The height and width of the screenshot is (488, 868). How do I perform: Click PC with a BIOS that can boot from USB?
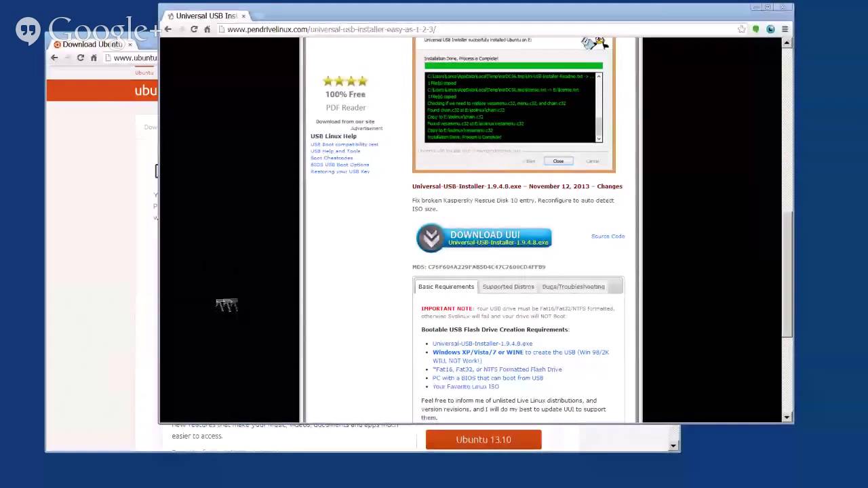[488, 378]
